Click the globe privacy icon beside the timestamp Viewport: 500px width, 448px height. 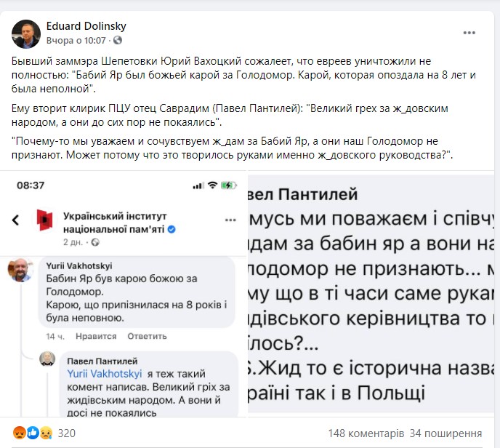pyautogui.click(x=118, y=41)
